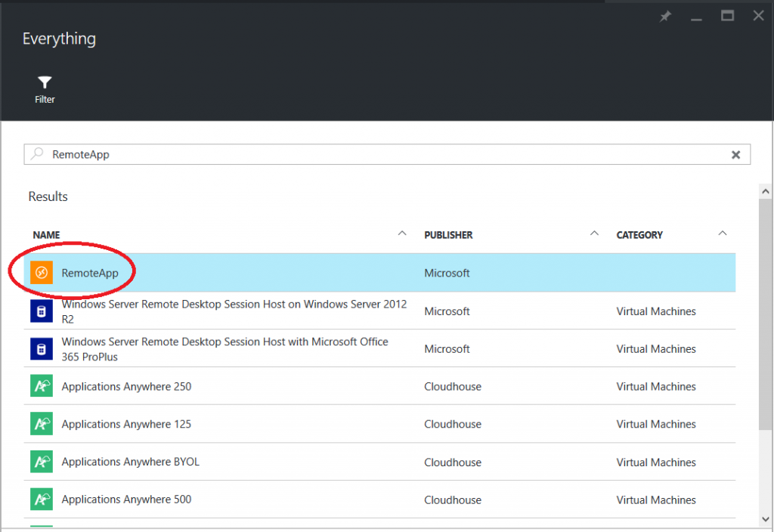Click the scrollbar up arrow

pyautogui.click(x=766, y=191)
